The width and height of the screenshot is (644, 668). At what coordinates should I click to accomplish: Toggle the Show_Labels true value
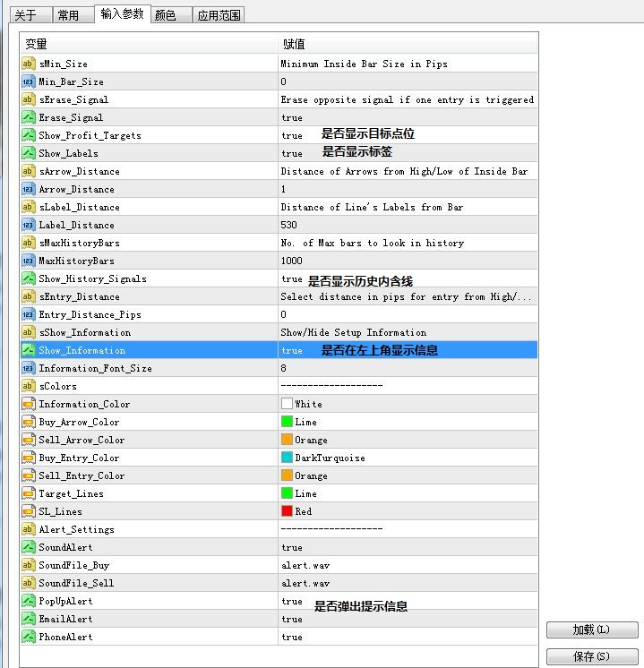click(292, 153)
